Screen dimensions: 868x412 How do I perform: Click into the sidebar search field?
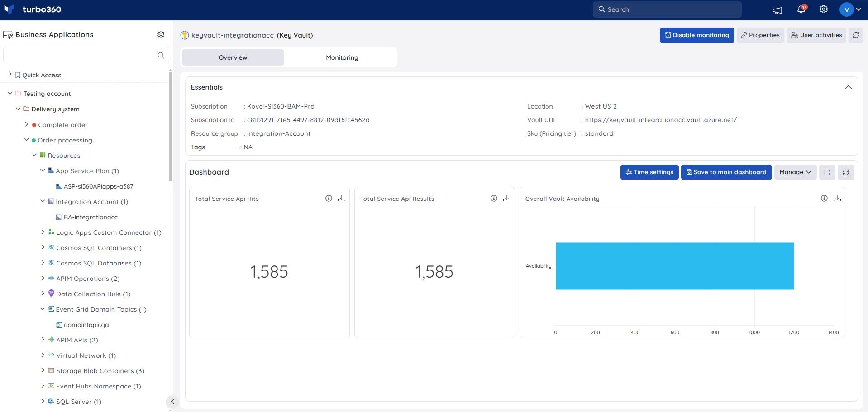point(86,55)
